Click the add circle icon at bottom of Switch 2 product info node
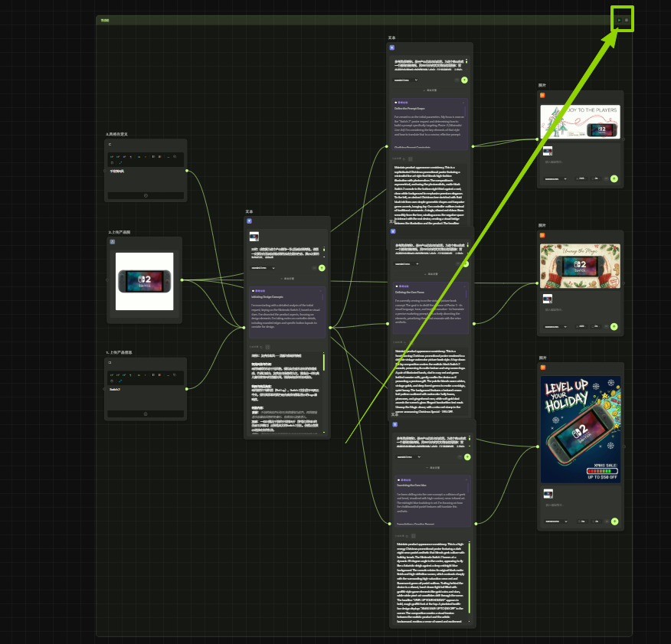 tap(146, 414)
